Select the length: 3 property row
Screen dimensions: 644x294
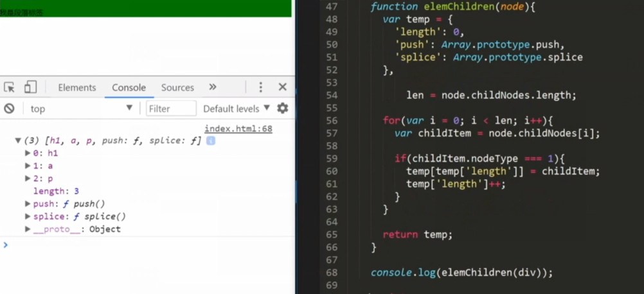point(56,191)
